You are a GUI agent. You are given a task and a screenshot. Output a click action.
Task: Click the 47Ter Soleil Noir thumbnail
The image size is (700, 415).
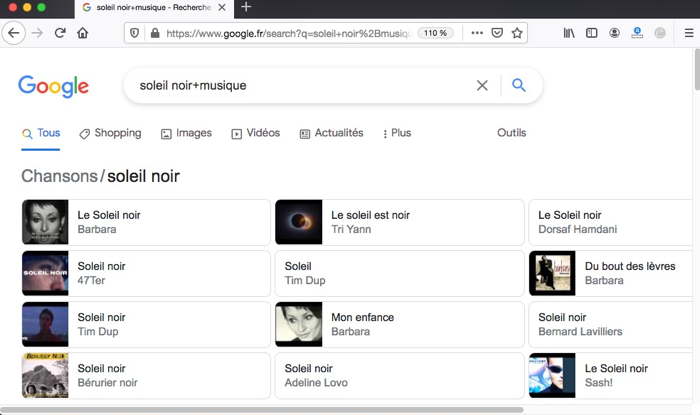point(45,273)
